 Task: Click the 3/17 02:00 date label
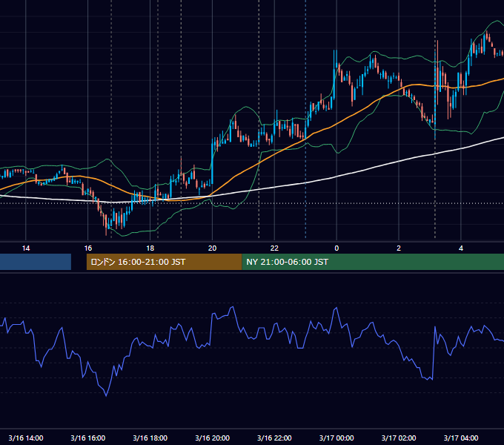[399, 438]
